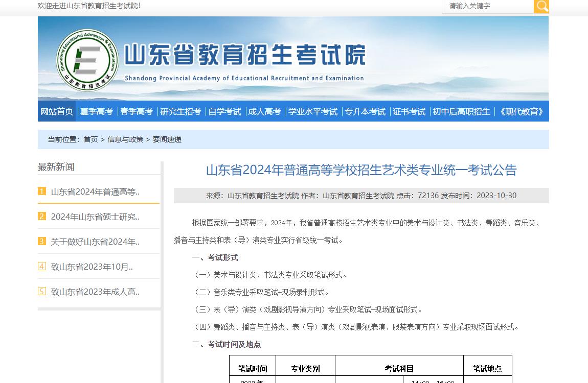Image resolution: width=588 pixels, height=383 pixels.
Task: Click the number 2 news rank badge
Action: (42, 216)
